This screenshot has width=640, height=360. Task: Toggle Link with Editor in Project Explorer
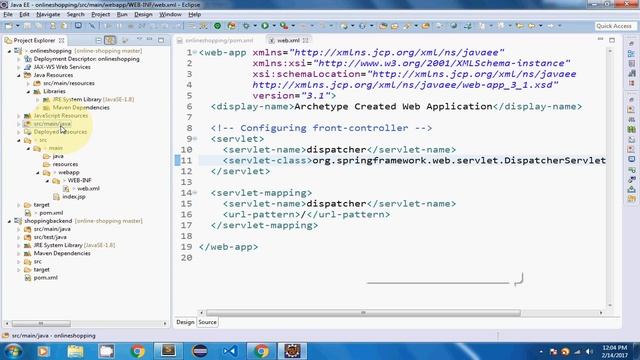(x=110, y=40)
